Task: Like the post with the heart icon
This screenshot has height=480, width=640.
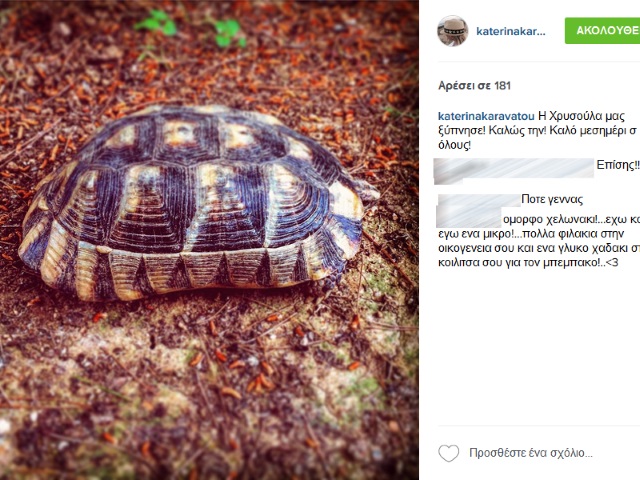Action: (449, 453)
